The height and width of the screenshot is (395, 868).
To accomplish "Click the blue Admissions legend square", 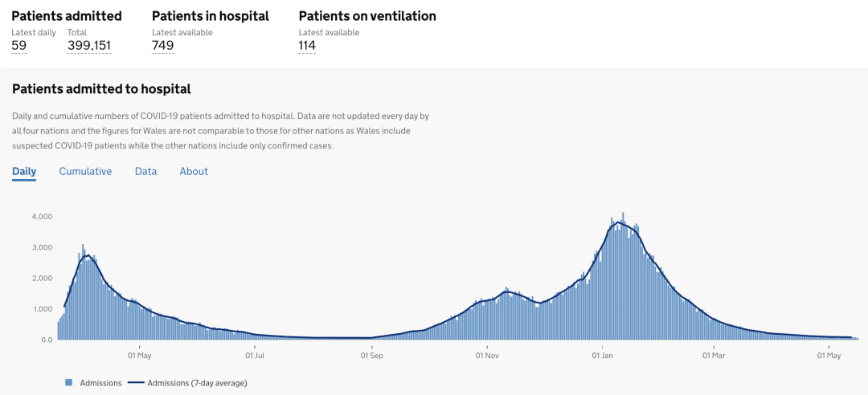I will pos(69,382).
